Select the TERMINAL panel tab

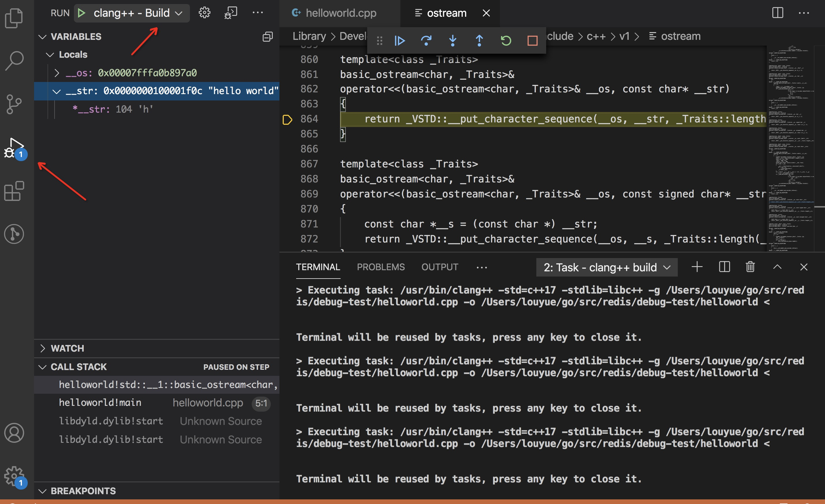point(318,267)
